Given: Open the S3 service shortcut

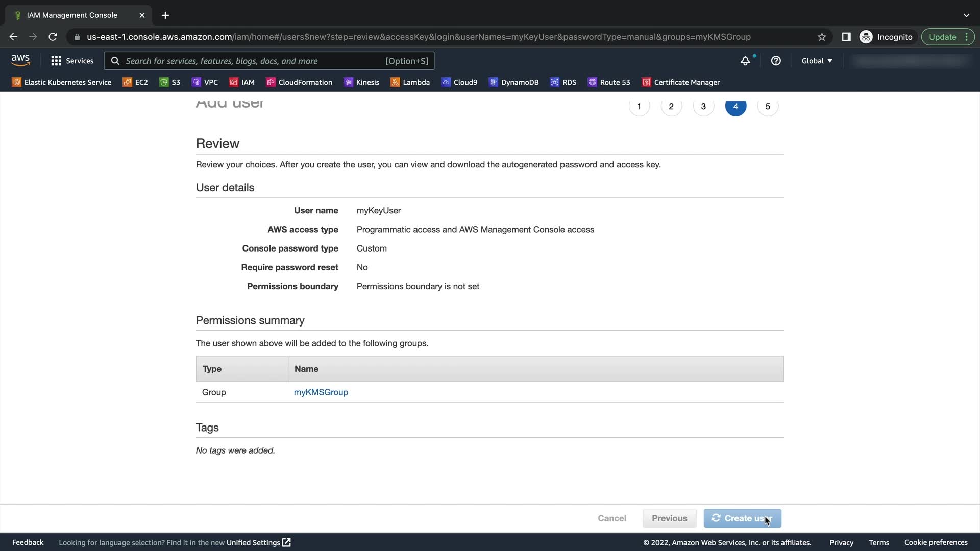Looking at the screenshot, I should point(170,82).
